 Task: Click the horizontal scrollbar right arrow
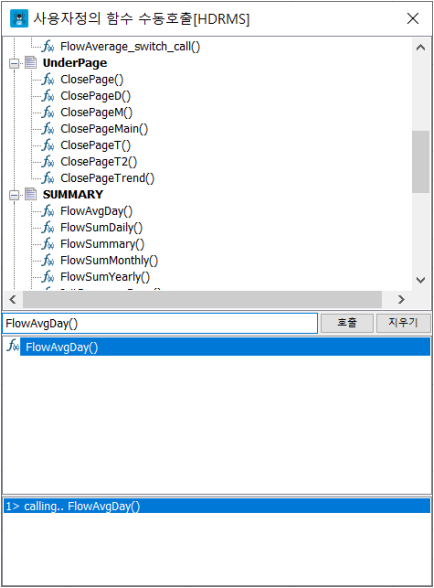click(401, 299)
